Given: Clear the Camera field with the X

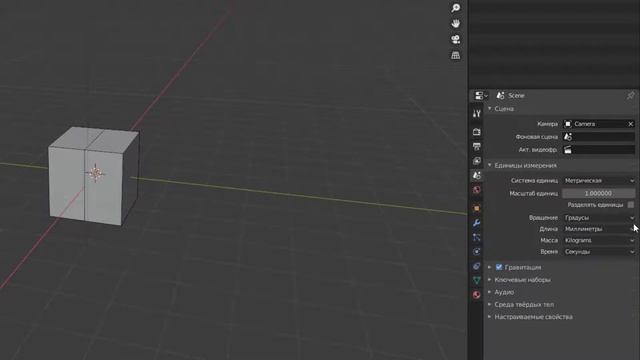Looking at the screenshot, I should pyautogui.click(x=631, y=124).
